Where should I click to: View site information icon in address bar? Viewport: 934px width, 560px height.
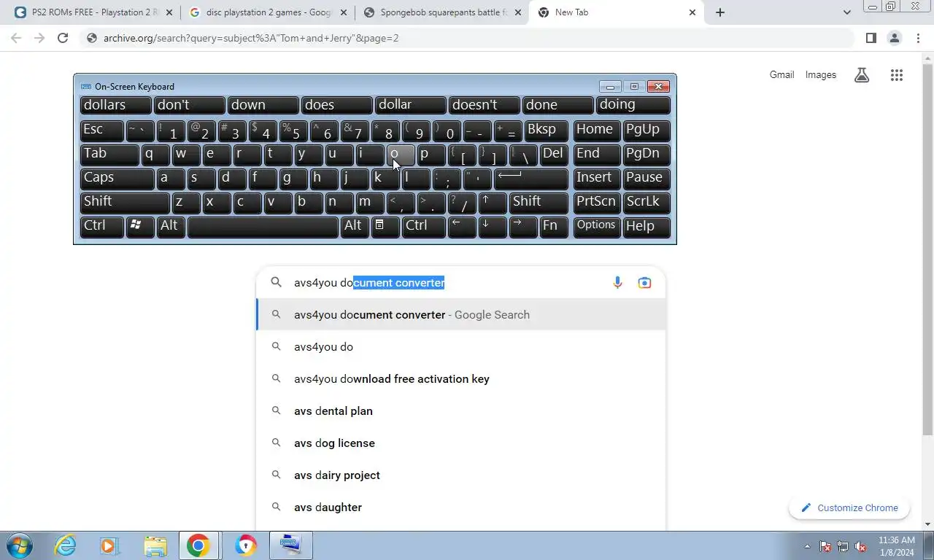(x=91, y=38)
